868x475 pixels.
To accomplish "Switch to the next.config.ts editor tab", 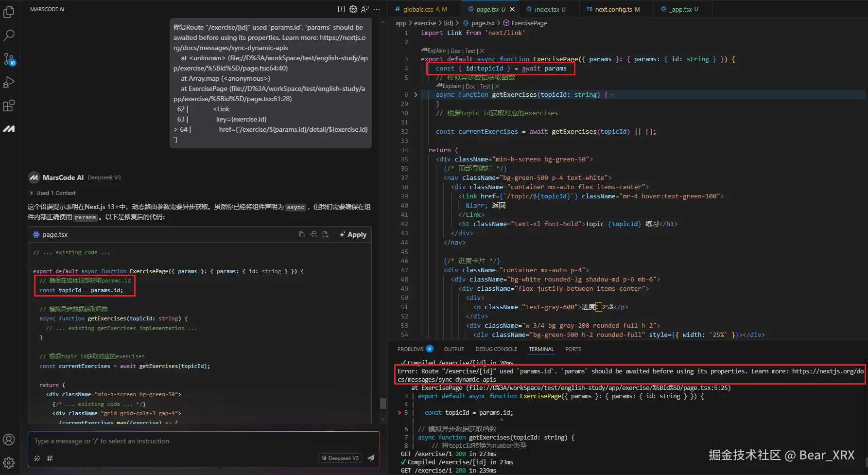I will click(613, 9).
